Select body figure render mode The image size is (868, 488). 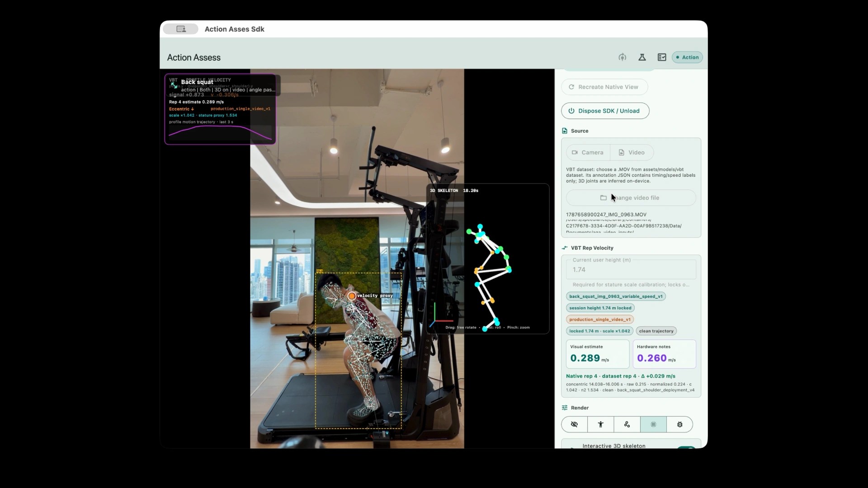[x=600, y=424]
